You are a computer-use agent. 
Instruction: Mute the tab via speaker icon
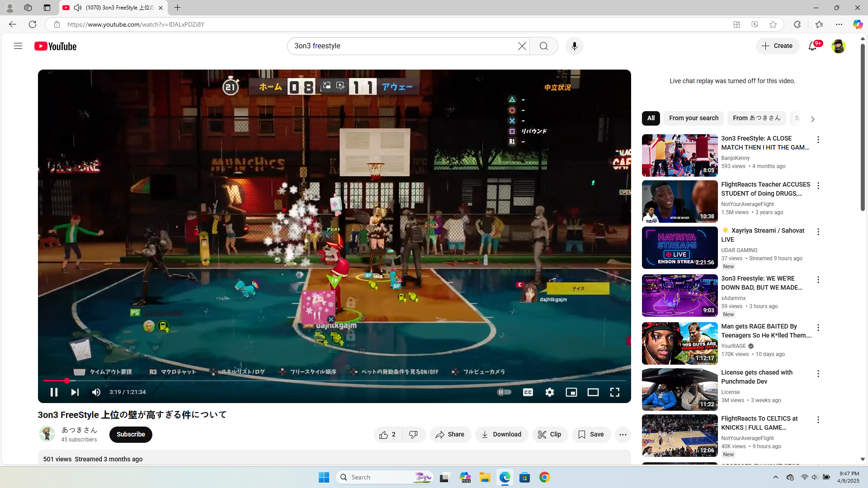click(78, 8)
